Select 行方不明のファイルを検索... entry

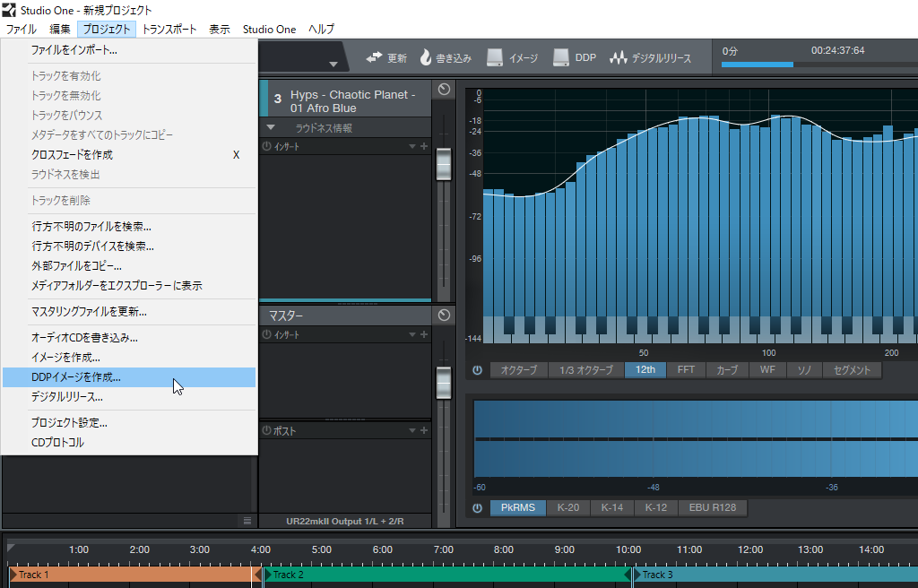129,226
